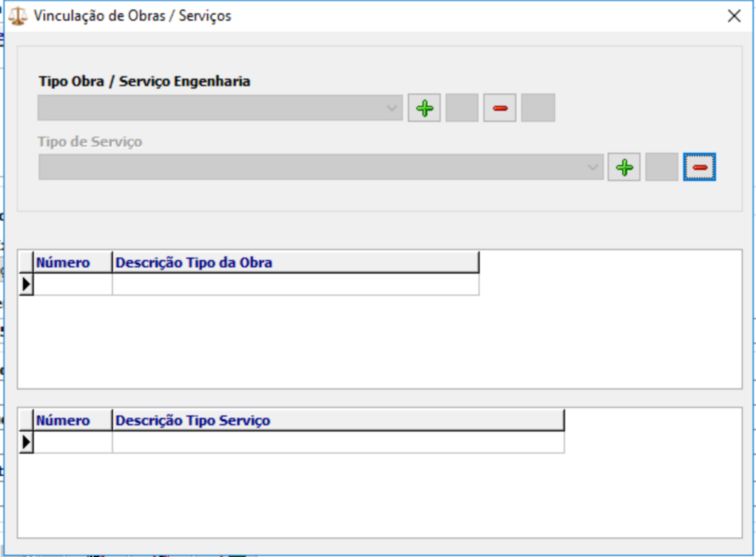
Task: Remove the Tipo de Serviço with red minus
Action: tap(699, 168)
